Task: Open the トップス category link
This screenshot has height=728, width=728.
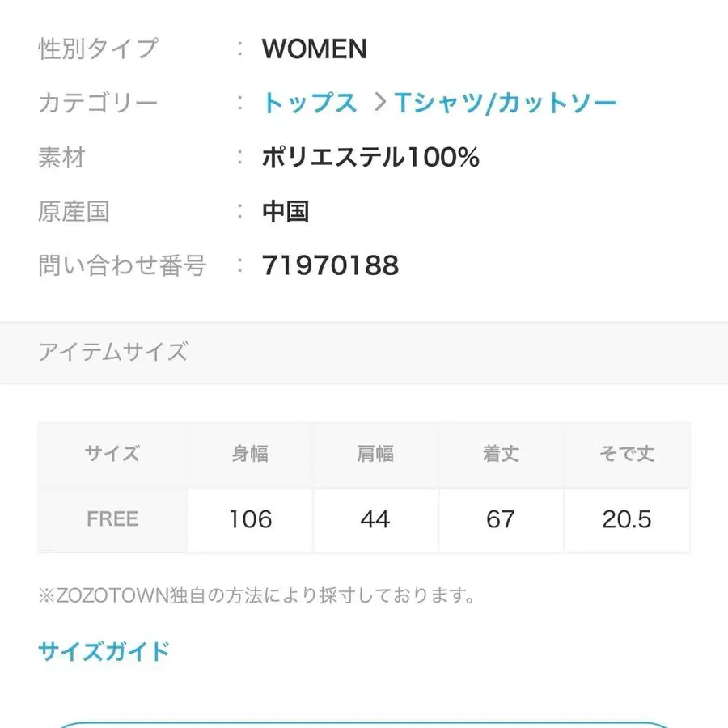Action: coord(310,102)
